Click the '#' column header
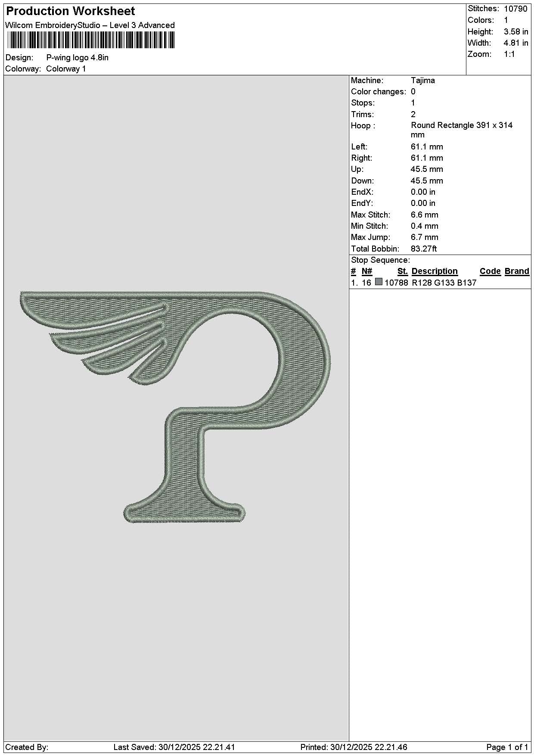This screenshot has width=534, height=756. 354,271
